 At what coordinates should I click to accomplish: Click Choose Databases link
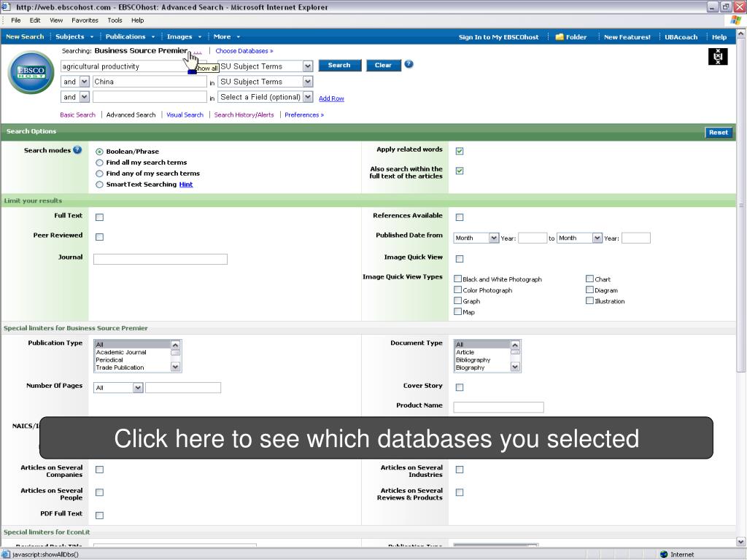(x=244, y=51)
